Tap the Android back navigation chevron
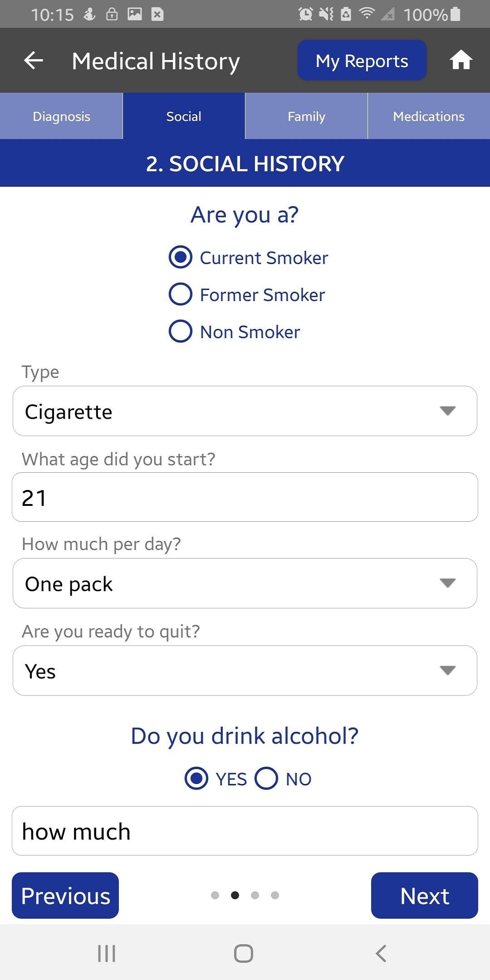 [381, 953]
